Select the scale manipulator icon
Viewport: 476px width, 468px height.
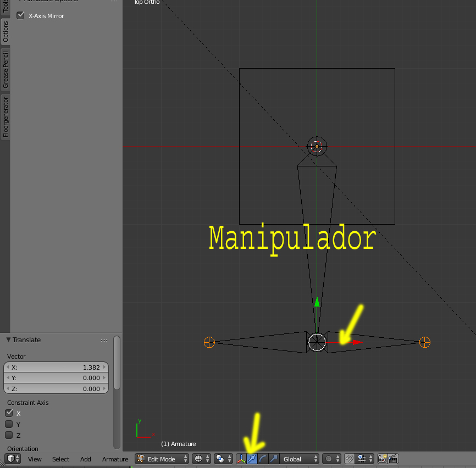tap(274, 459)
